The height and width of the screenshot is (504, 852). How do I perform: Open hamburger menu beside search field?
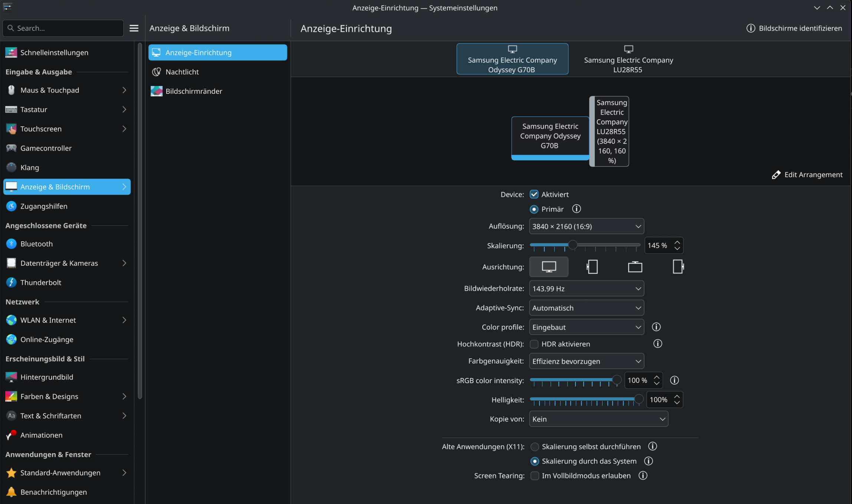(134, 28)
